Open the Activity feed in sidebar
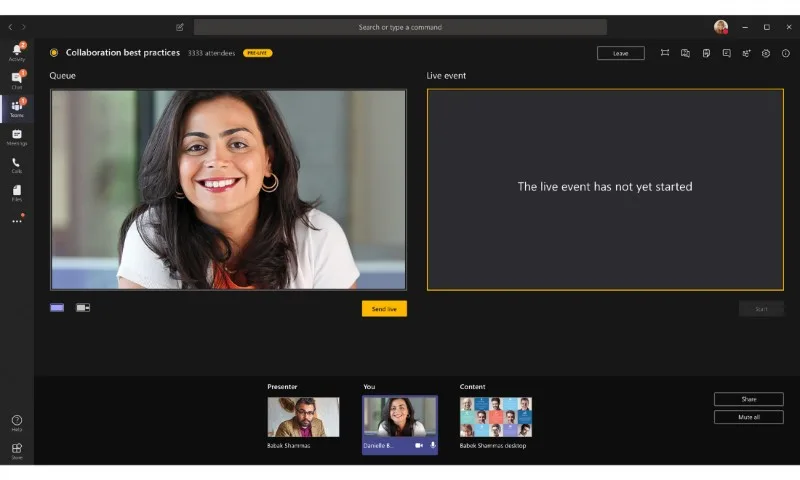This screenshot has width=800, height=480. (17, 52)
